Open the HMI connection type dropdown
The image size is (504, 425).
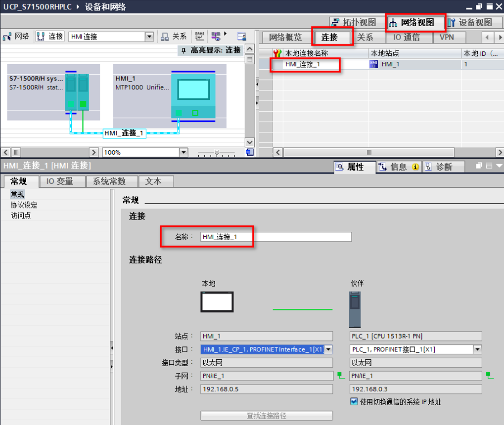[x=149, y=37]
